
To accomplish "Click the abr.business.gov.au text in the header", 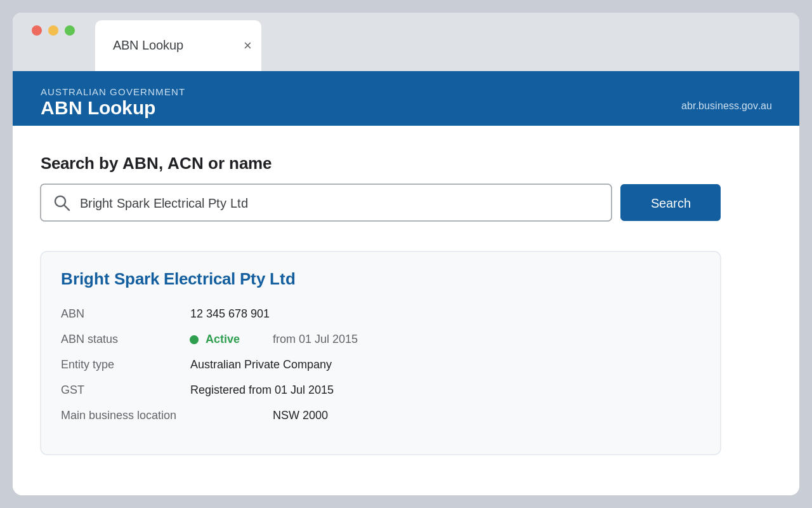I will point(726,106).
